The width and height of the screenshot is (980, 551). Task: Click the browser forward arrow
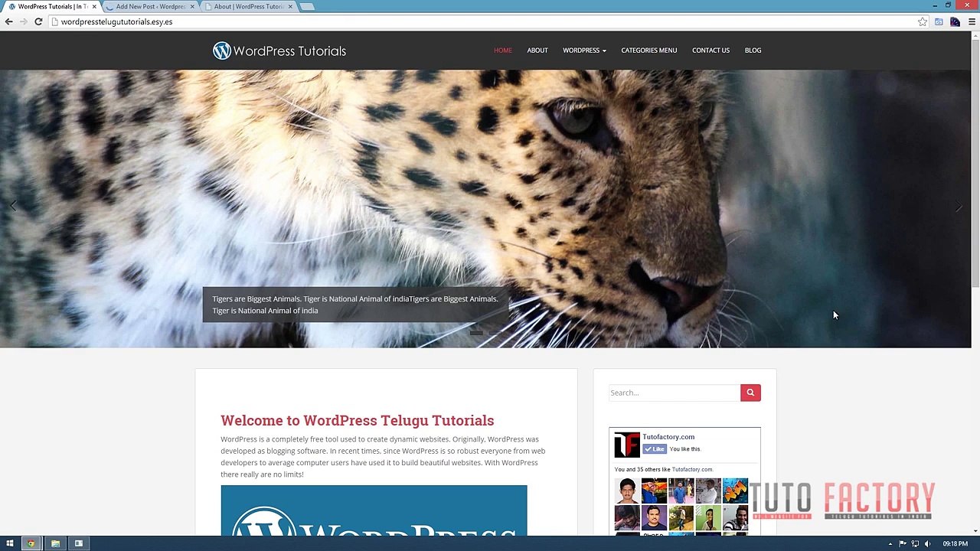pos(24,21)
